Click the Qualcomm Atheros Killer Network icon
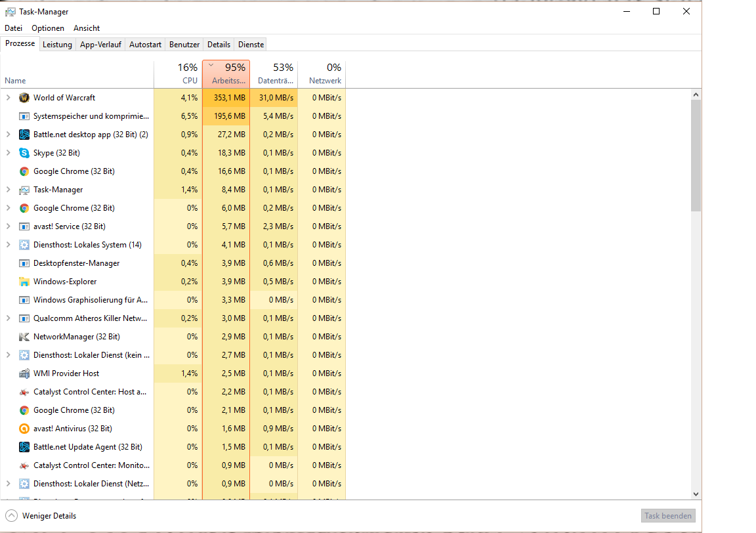 (x=24, y=318)
